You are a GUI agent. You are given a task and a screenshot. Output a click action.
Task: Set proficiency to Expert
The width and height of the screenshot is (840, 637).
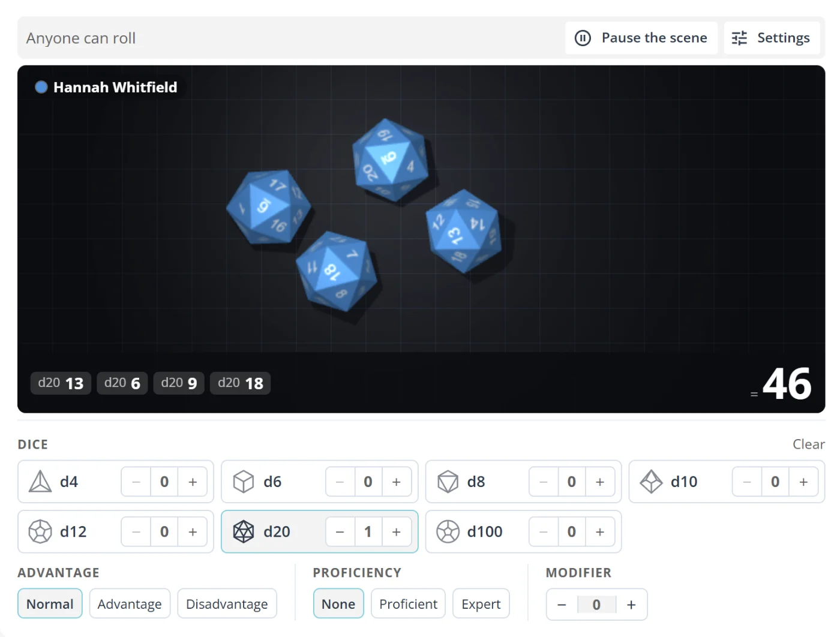coord(481,604)
